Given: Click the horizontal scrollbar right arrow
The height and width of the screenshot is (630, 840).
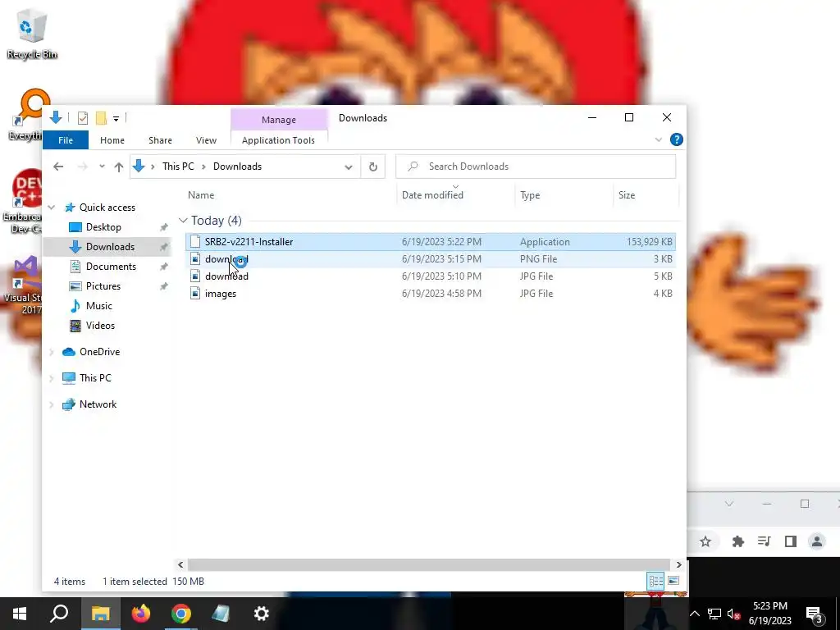Looking at the screenshot, I should tap(678, 564).
